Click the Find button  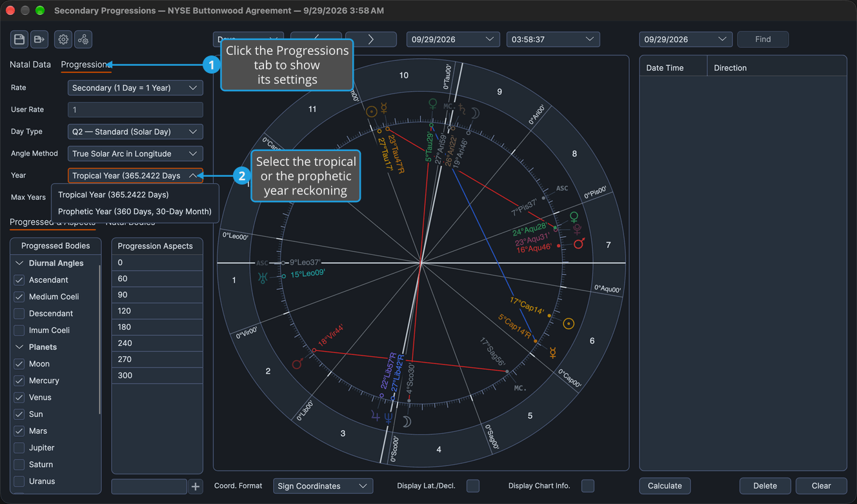763,39
